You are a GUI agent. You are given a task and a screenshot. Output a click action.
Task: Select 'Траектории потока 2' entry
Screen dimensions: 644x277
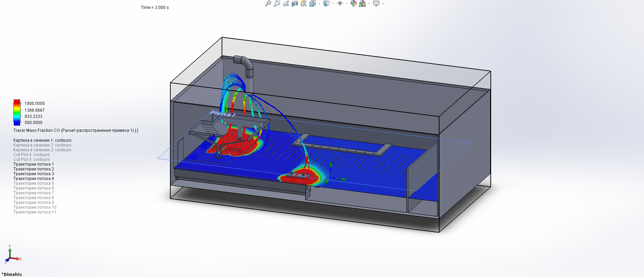pyautogui.click(x=34, y=169)
